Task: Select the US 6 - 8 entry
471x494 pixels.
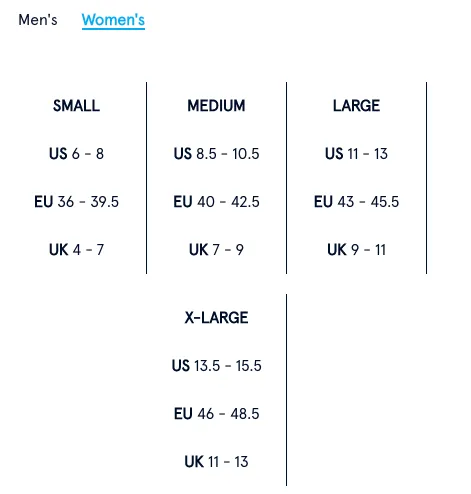Action: tap(76, 154)
